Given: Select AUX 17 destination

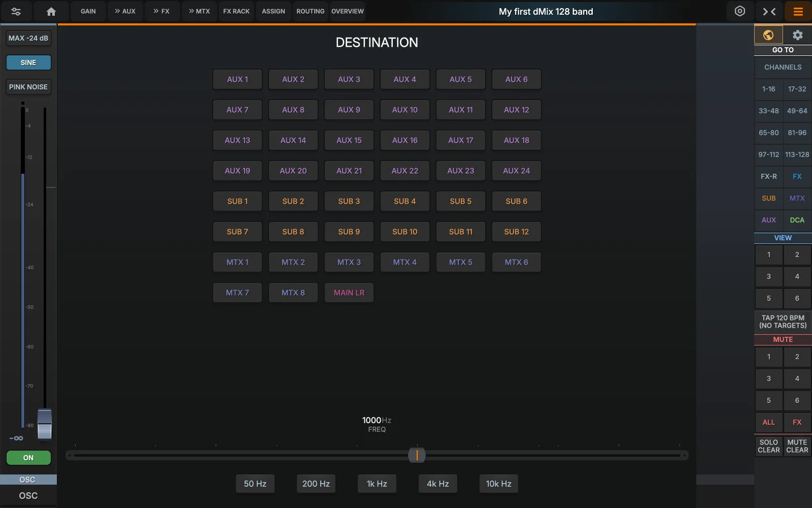Looking at the screenshot, I should coord(461,140).
